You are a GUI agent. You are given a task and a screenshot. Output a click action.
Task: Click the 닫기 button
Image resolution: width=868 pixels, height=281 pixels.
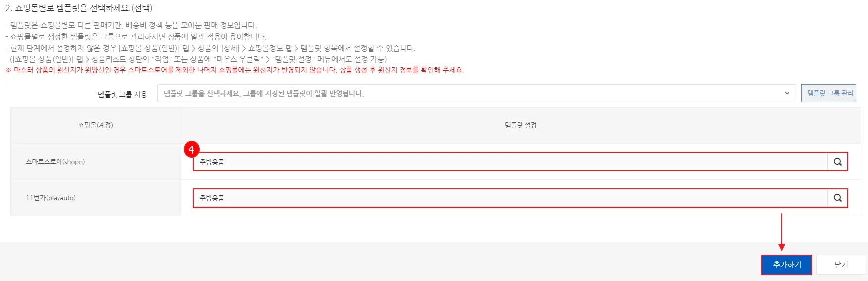tap(841, 265)
